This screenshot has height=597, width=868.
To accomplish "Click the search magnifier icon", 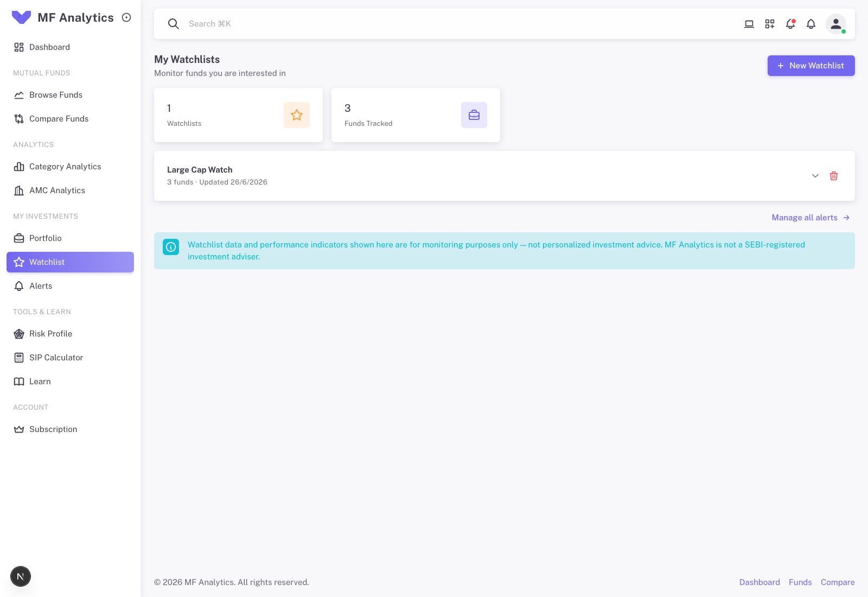I will 174,24.
